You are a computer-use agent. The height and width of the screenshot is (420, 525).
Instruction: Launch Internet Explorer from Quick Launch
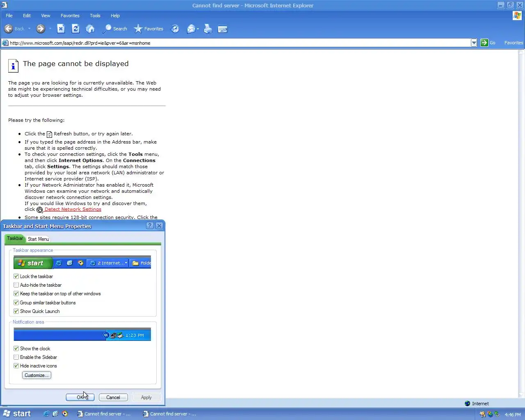coord(46,414)
